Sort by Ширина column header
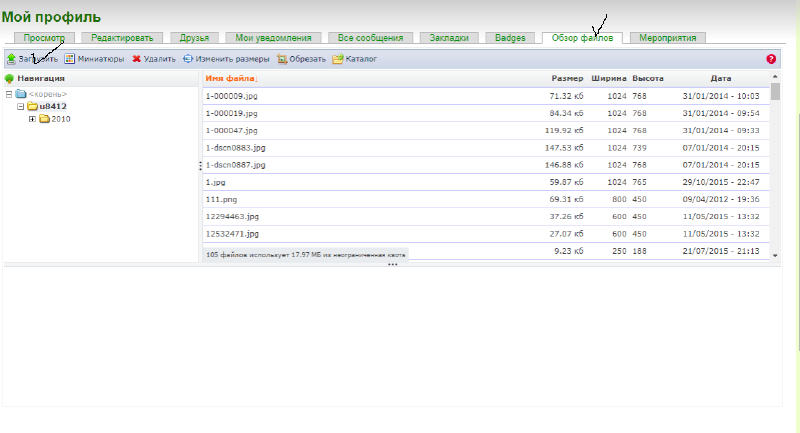This screenshot has width=800, height=433. 609,79
